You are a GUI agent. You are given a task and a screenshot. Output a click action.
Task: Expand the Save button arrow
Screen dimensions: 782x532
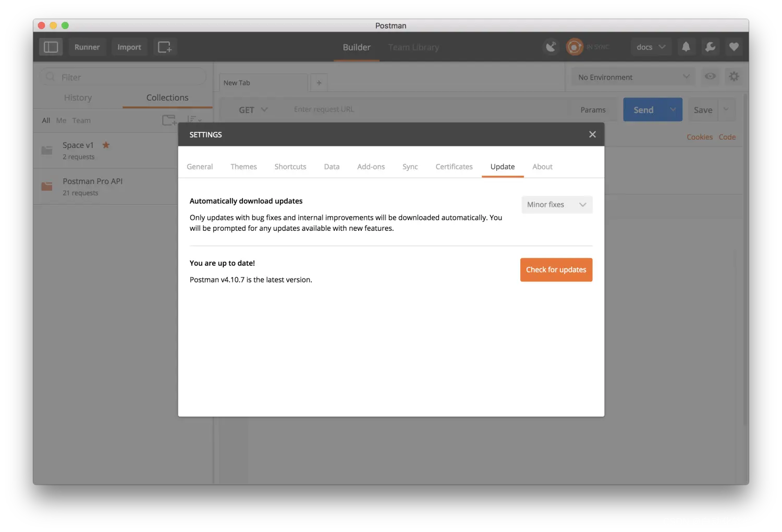(726, 109)
